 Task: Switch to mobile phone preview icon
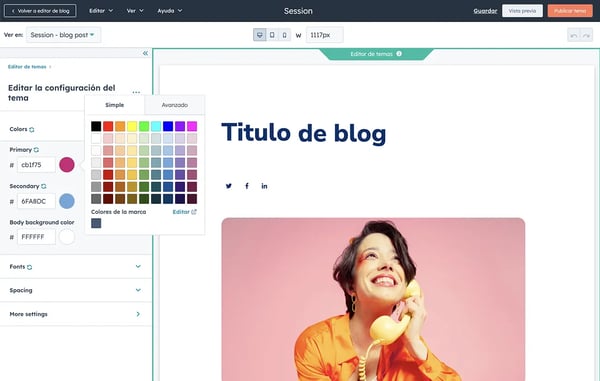tap(284, 35)
